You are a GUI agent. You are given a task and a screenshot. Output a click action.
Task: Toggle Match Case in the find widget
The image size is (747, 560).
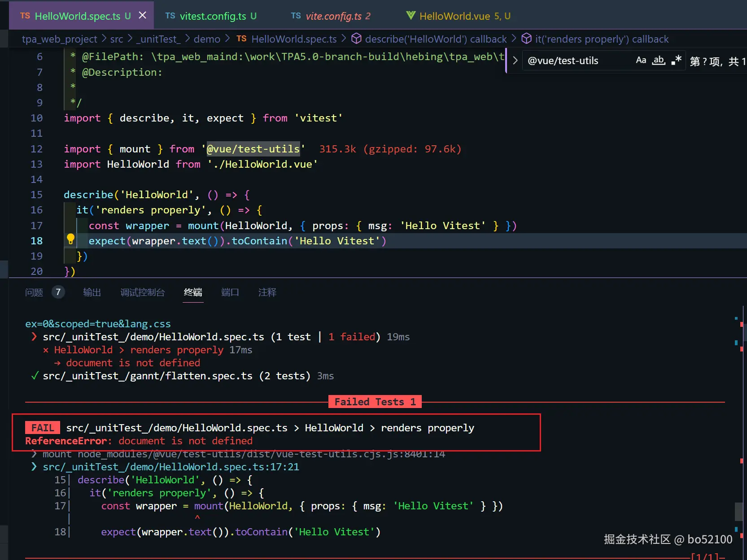click(x=641, y=60)
